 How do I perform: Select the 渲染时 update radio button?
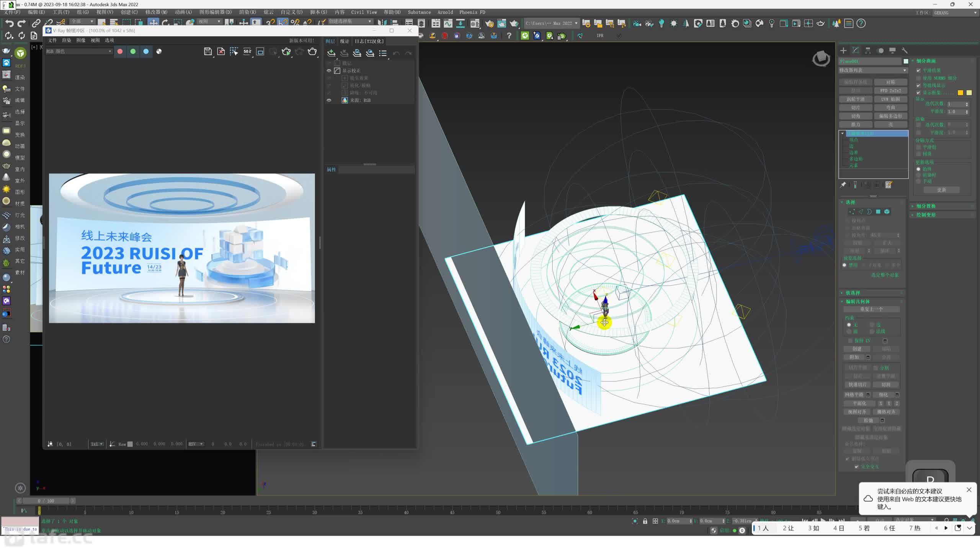click(918, 175)
